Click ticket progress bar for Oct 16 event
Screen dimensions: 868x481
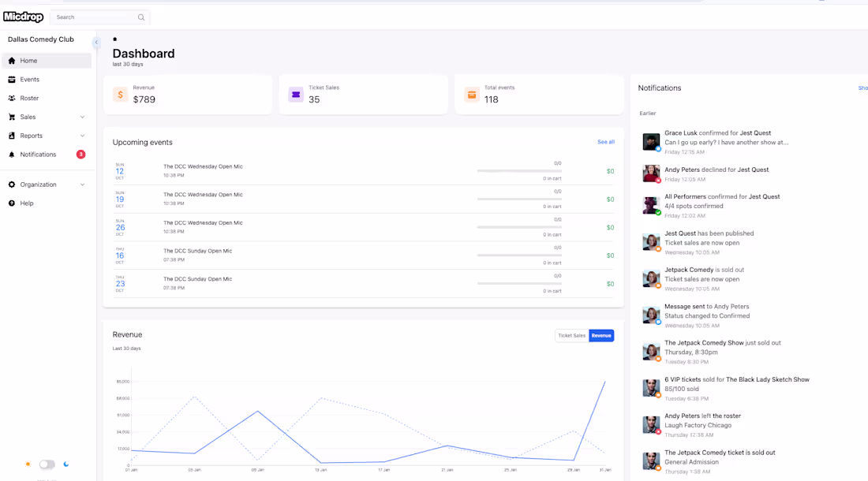click(x=519, y=255)
